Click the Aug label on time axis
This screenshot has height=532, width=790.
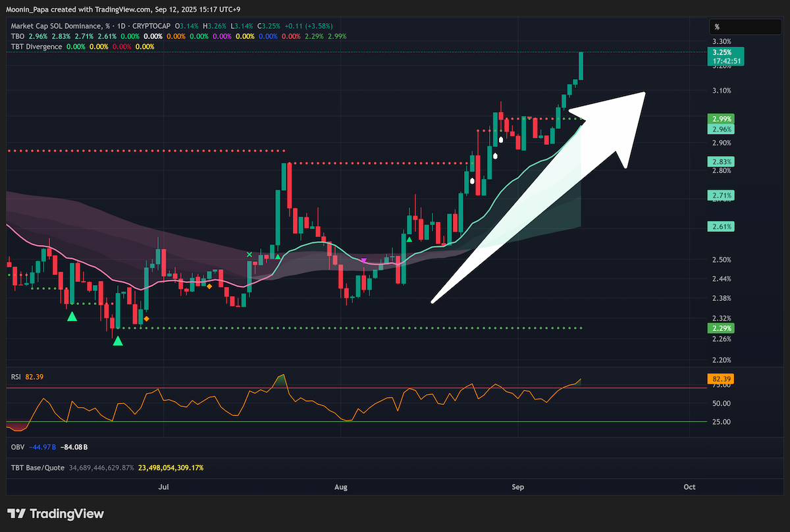tap(341, 487)
